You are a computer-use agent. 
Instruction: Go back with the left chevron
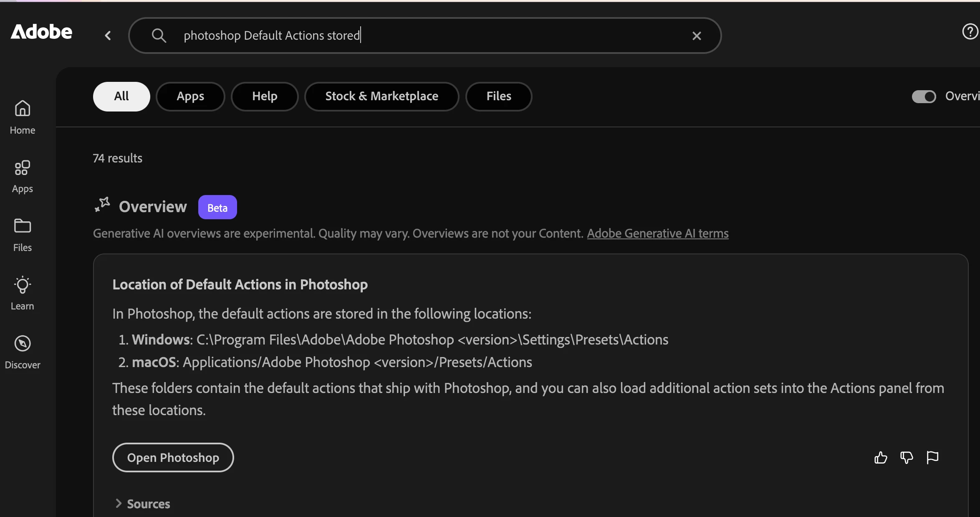[108, 35]
